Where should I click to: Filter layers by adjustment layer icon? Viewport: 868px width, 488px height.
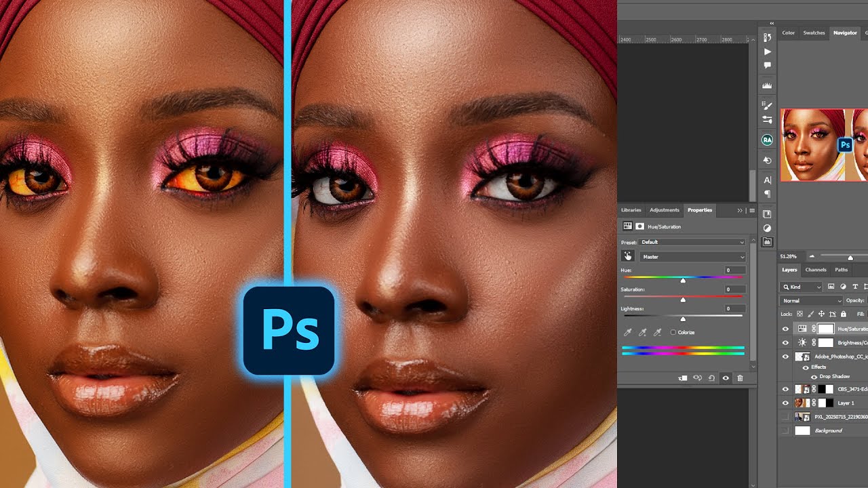pos(843,287)
